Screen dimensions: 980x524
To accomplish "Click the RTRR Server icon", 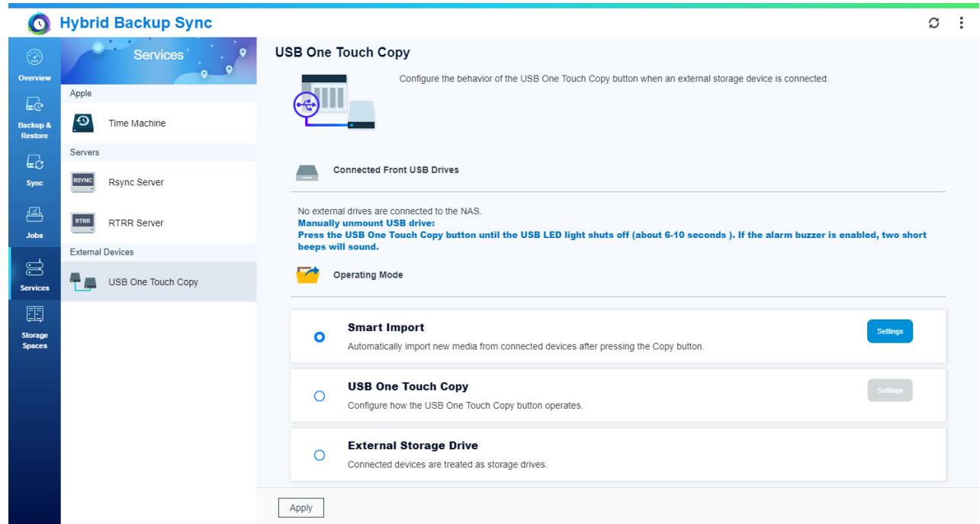I will (82, 222).
